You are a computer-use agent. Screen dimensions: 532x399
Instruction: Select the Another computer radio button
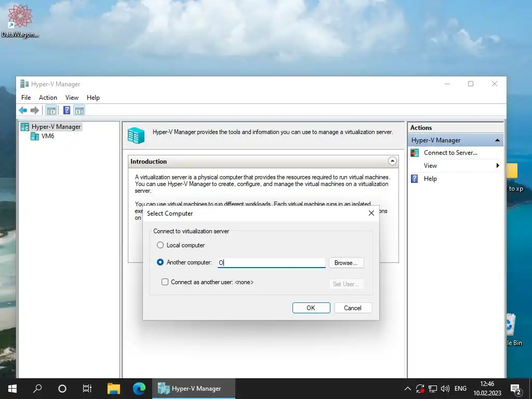tap(160, 262)
